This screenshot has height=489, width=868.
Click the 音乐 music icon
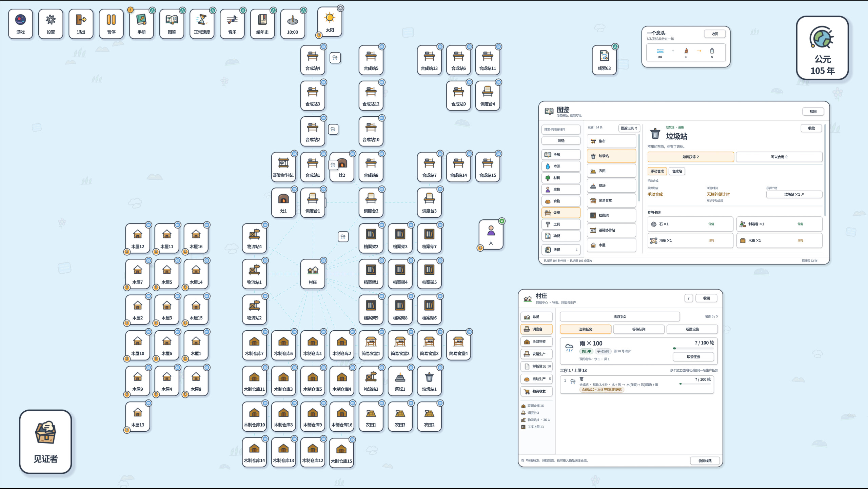(x=232, y=24)
